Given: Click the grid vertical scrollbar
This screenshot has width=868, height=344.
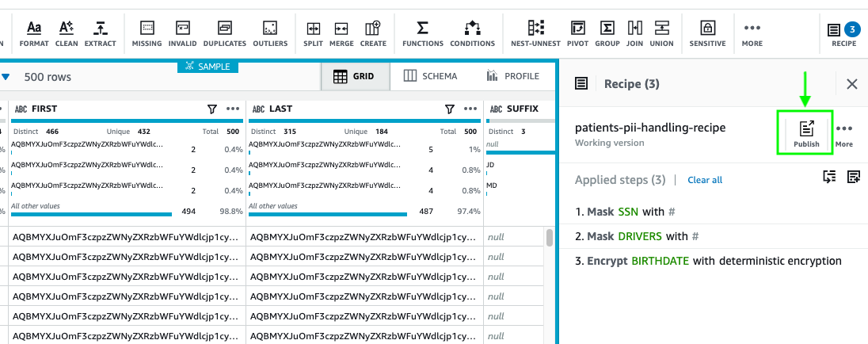Looking at the screenshot, I should click(550, 237).
